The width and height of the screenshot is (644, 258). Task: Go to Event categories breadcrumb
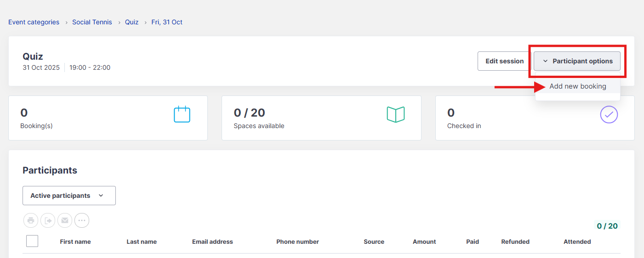pyautogui.click(x=34, y=22)
